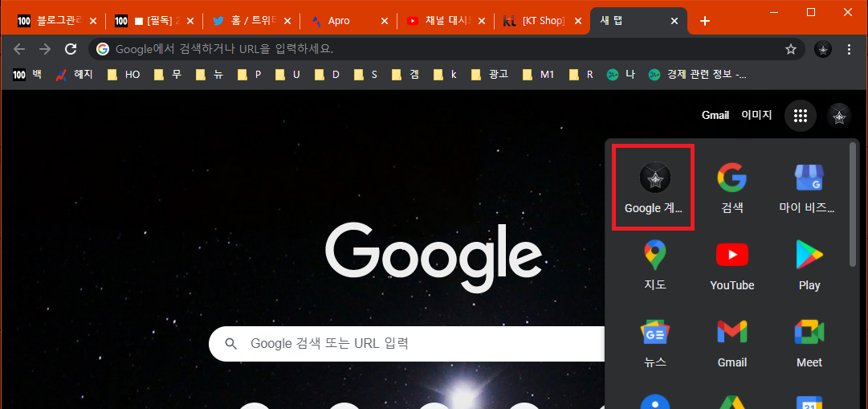Toggle the Google apps grid button
Image resolution: width=868 pixels, height=409 pixels.
[x=801, y=116]
